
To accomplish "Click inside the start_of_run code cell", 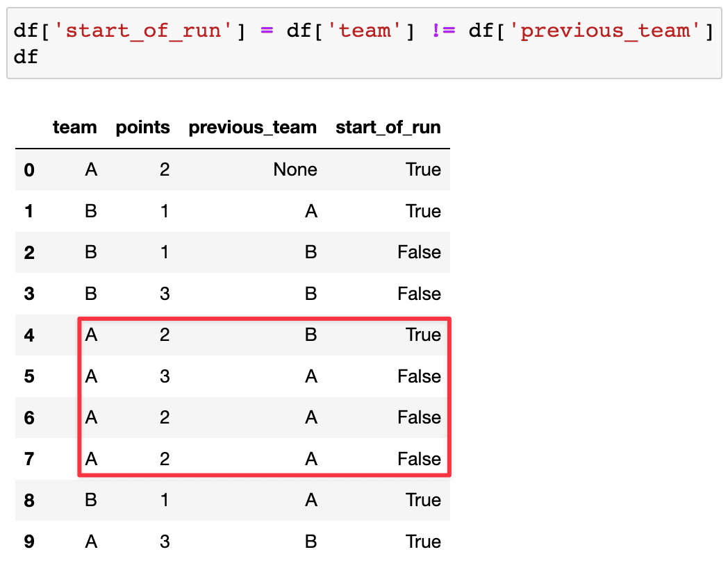I will click(364, 43).
